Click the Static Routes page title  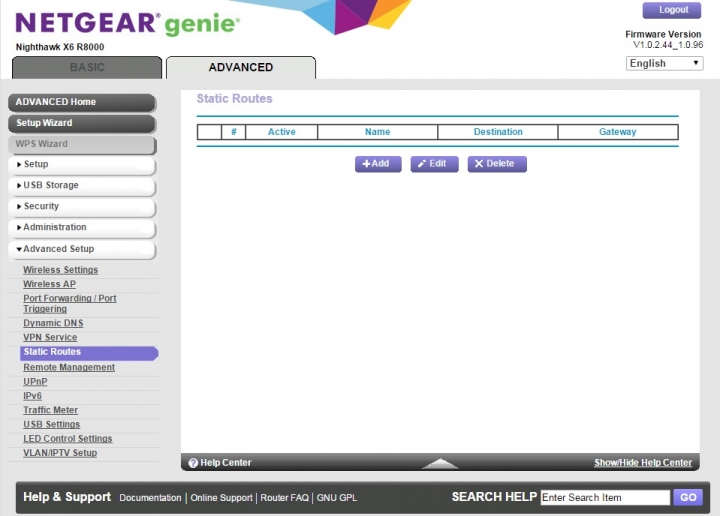[234, 99]
